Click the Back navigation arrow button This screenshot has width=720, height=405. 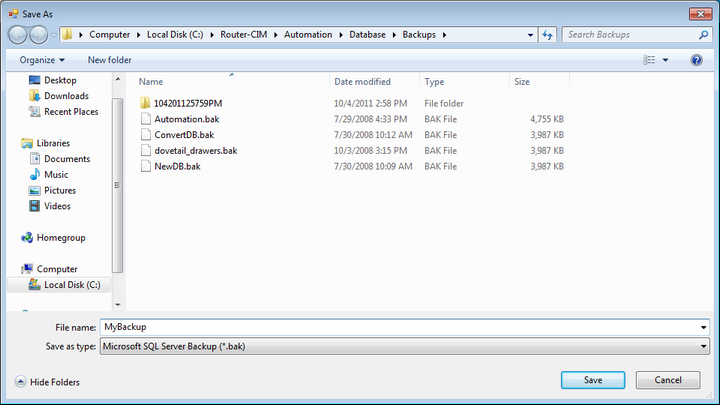19,34
